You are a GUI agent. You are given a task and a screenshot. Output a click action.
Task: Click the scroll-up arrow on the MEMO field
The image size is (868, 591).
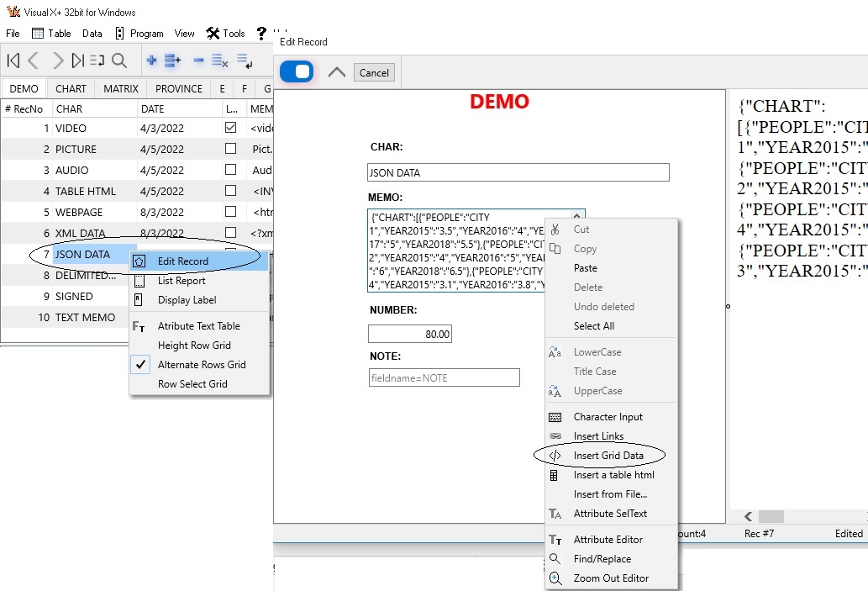point(575,214)
